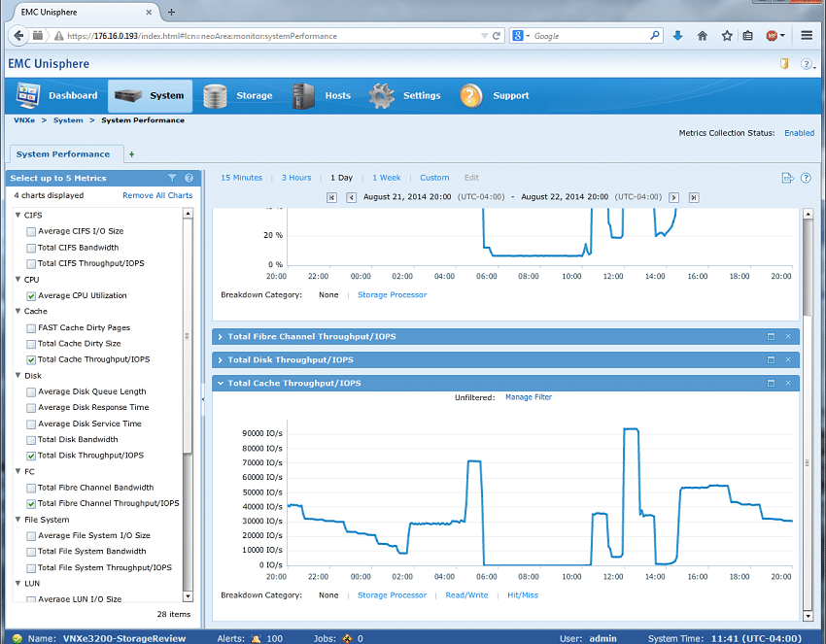Maximize Total Disk Throughput/IOPS chart
Screen dimensions: 826x644
coord(771,359)
